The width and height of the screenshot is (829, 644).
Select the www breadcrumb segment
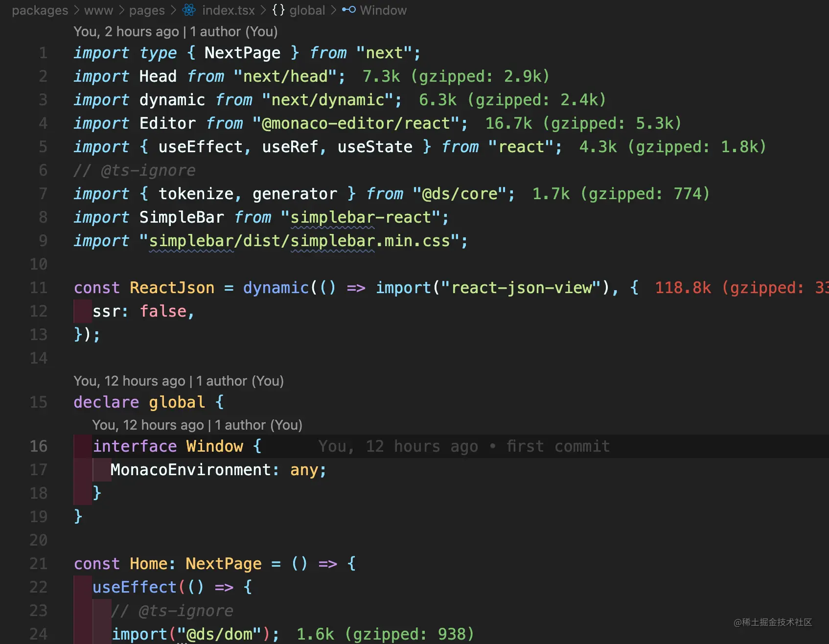click(98, 10)
